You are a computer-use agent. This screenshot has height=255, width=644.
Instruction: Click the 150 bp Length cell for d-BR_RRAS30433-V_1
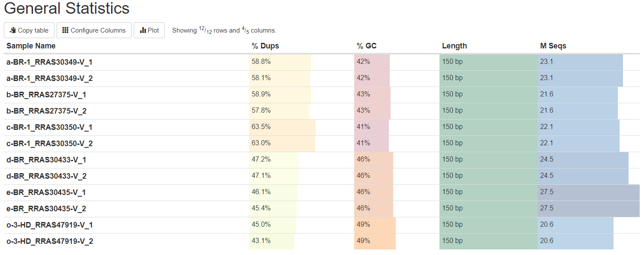488,159
